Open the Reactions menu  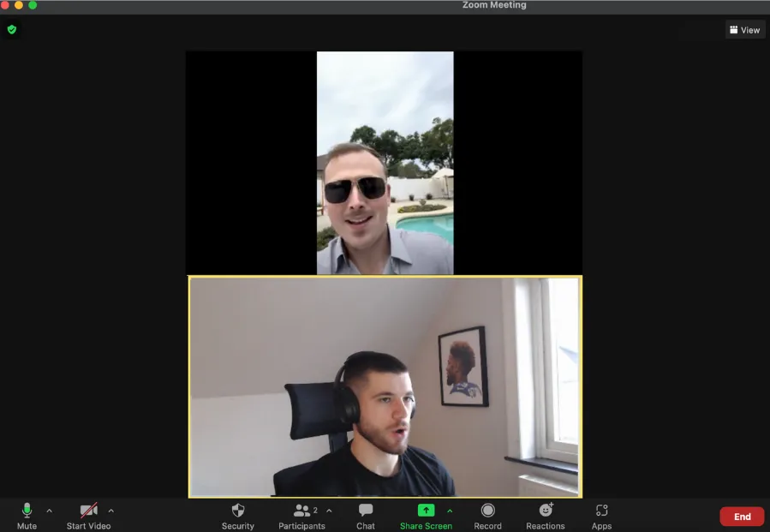(x=545, y=516)
